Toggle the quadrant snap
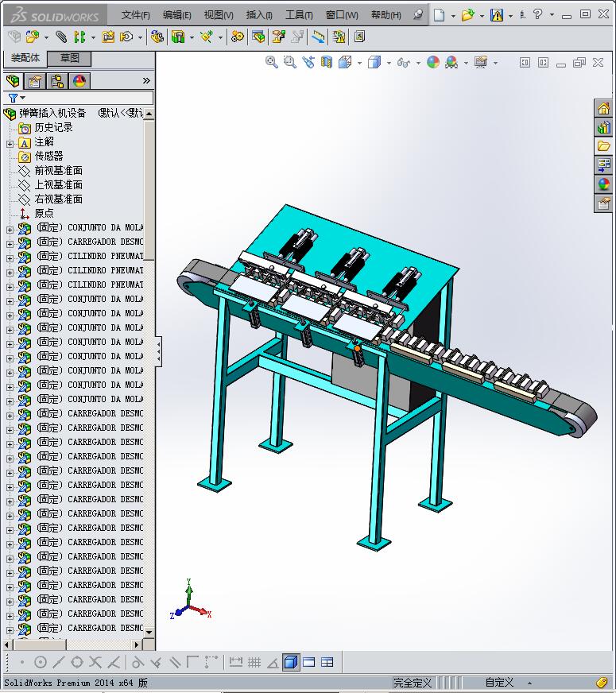The height and width of the screenshot is (693, 616). [x=77, y=662]
